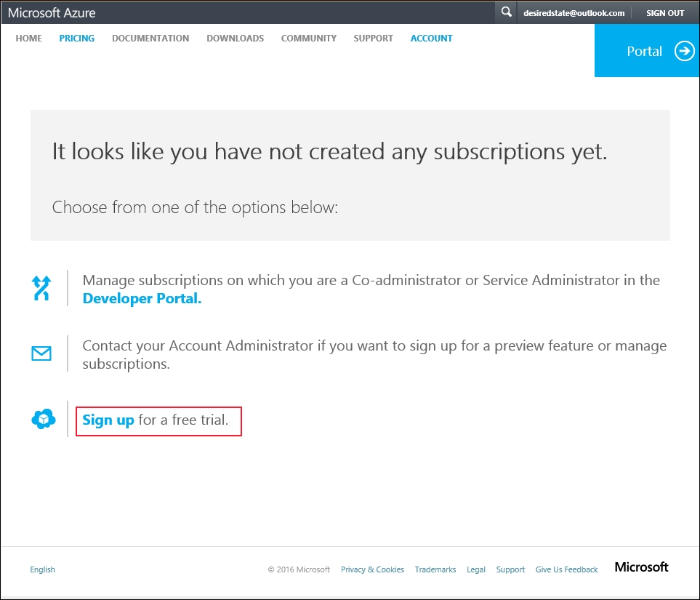Open the Pricing menu item
This screenshot has width=700, height=600.
coord(77,39)
